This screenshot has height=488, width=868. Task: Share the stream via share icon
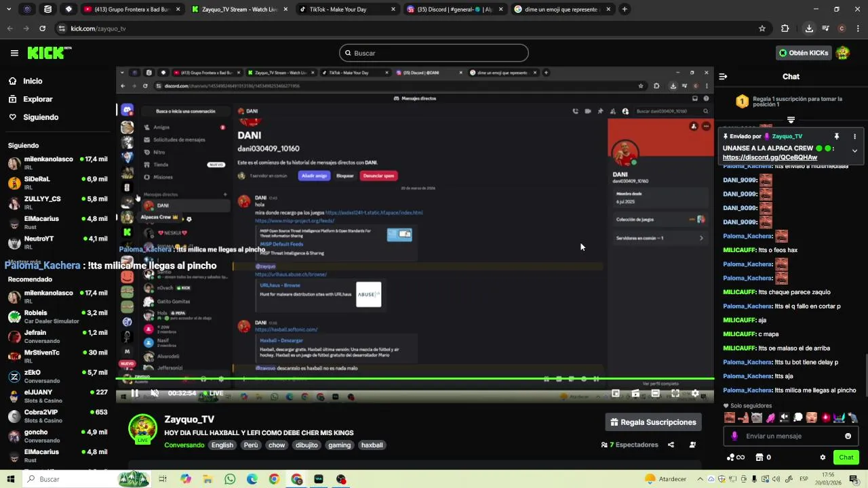coord(671,445)
